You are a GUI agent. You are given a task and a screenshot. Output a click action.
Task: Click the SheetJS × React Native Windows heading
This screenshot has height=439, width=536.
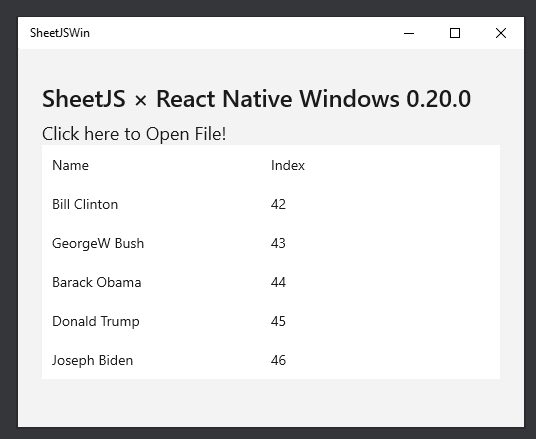tap(256, 99)
